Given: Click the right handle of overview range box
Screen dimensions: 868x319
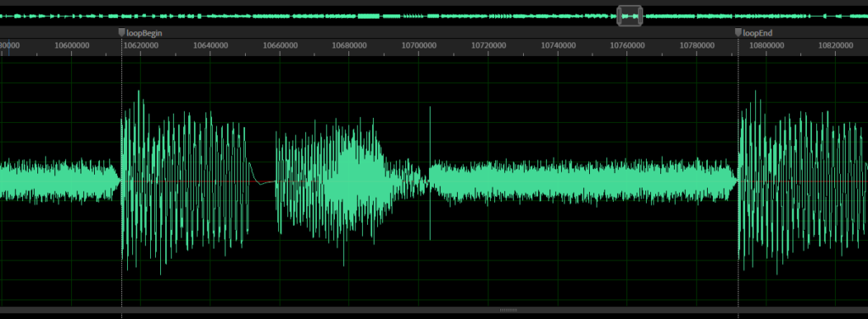Looking at the screenshot, I should pyautogui.click(x=641, y=15).
